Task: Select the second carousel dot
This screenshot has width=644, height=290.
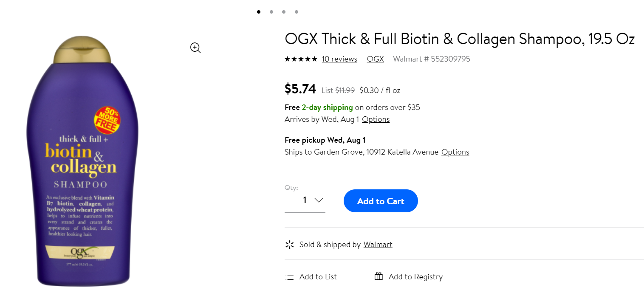Action: click(x=271, y=12)
